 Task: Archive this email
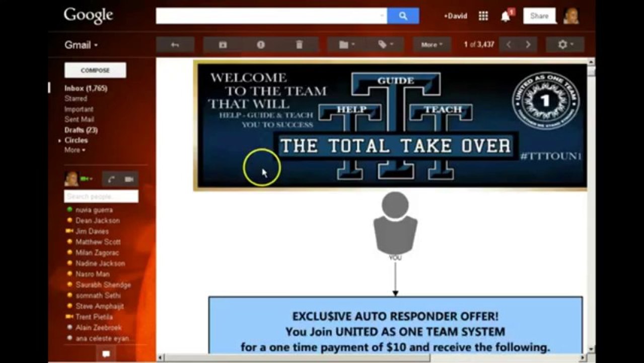coord(223,44)
